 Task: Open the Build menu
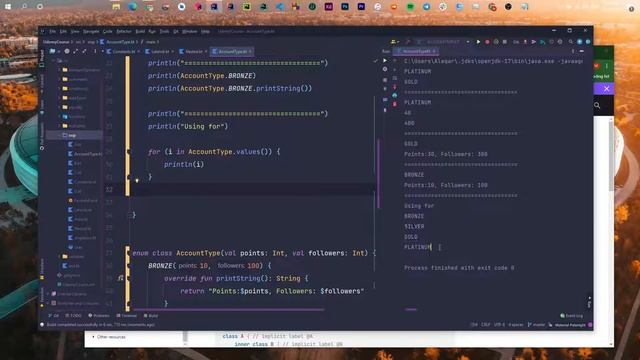(x=140, y=31)
